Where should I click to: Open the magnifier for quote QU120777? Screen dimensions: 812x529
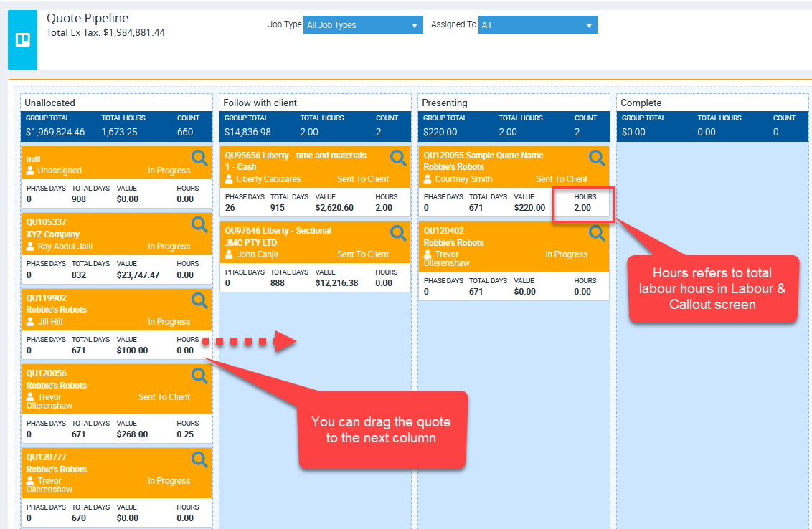pos(199,459)
